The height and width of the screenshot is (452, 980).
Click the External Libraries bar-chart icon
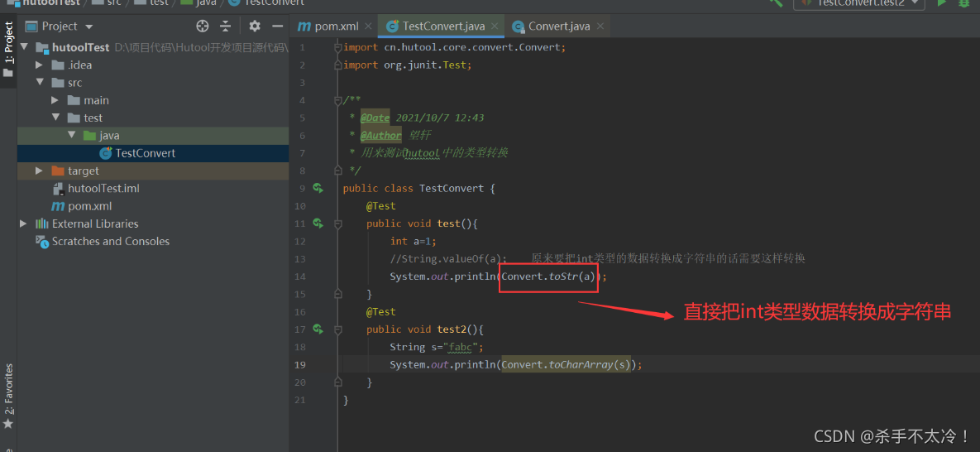click(x=42, y=224)
